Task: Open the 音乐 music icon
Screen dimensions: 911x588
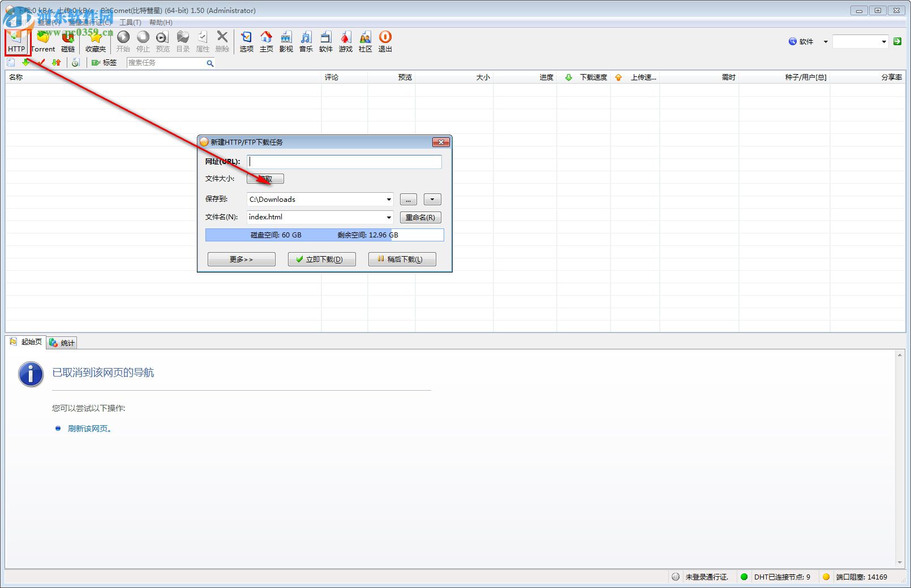Action: 306,41
